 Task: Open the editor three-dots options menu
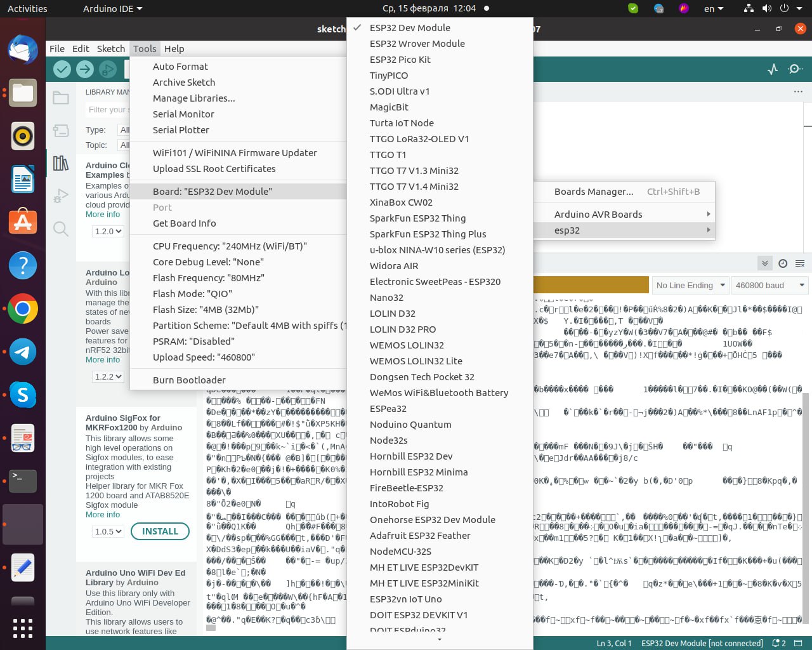point(798,91)
